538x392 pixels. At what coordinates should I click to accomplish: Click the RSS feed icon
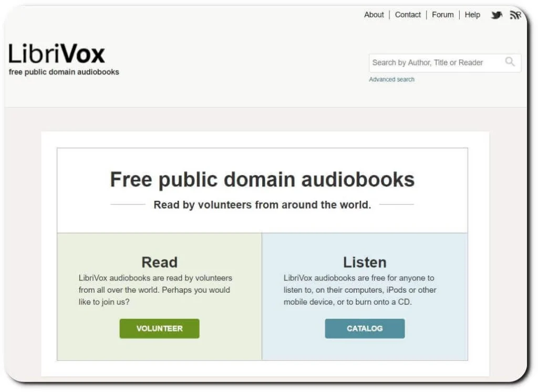[x=515, y=15]
